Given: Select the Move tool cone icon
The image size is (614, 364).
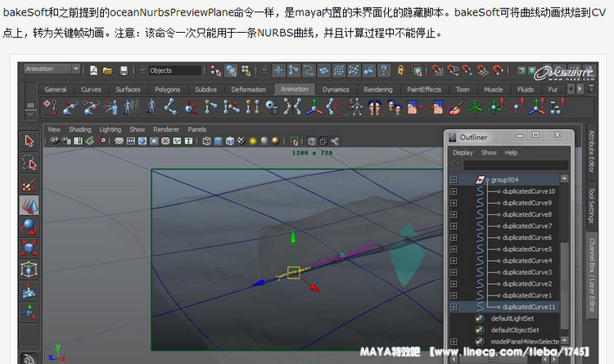Looking at the screenshot, I should [x=29, y=205].
